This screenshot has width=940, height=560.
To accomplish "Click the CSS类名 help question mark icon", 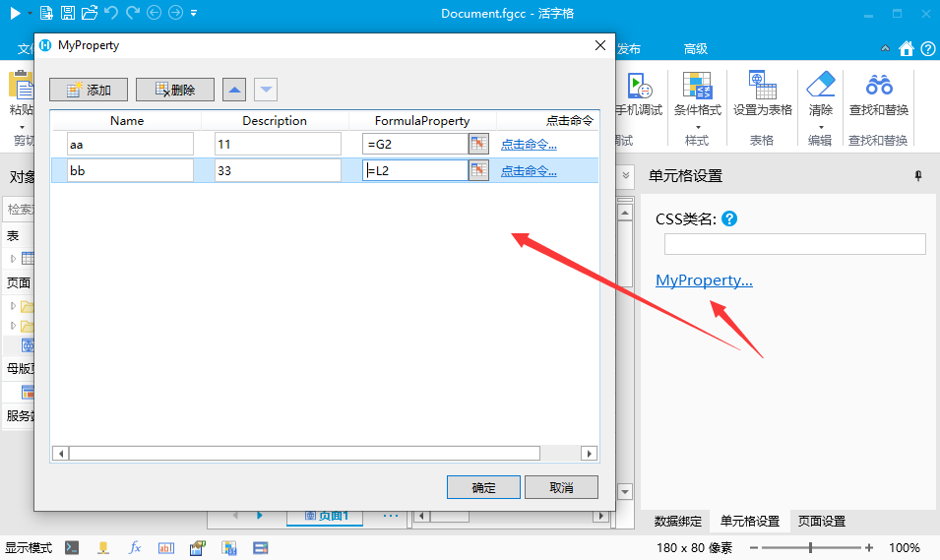I will pos(729,218).
